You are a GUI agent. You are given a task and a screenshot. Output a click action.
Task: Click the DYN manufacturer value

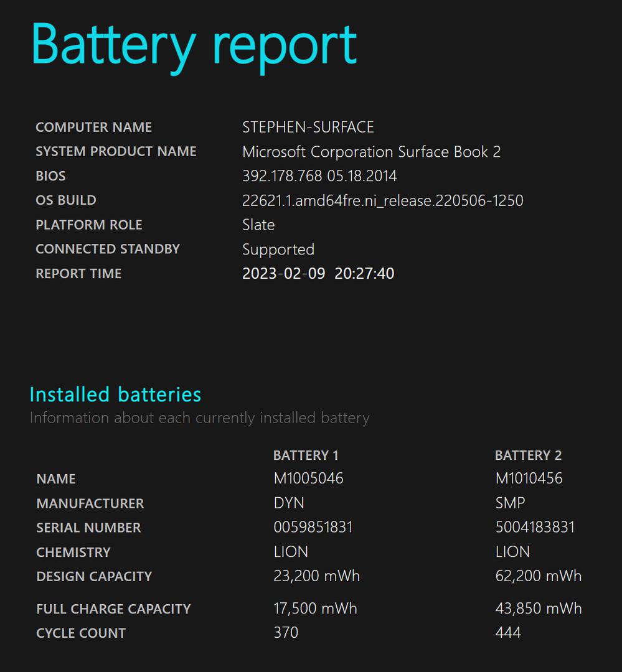[289, 503]
